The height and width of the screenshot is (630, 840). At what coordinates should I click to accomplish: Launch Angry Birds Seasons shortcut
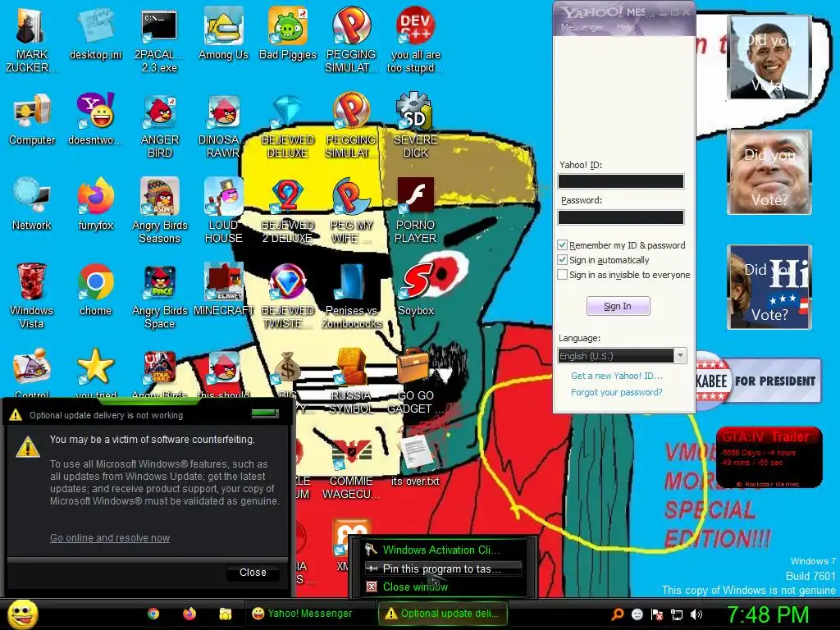pyautogui.click(x=160, y=211)
